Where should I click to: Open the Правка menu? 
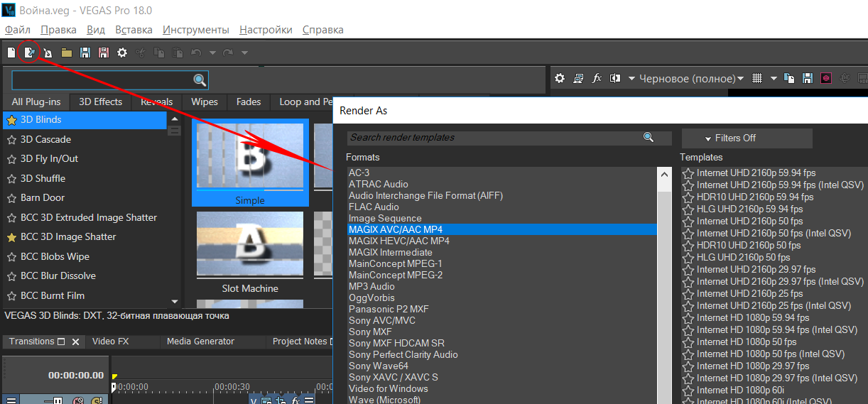pyautogui.click(x=58, y=30)
